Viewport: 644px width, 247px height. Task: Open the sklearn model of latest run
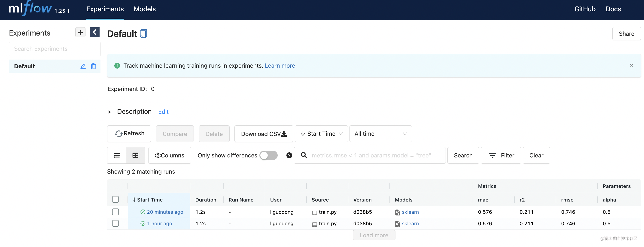[410, 212]
